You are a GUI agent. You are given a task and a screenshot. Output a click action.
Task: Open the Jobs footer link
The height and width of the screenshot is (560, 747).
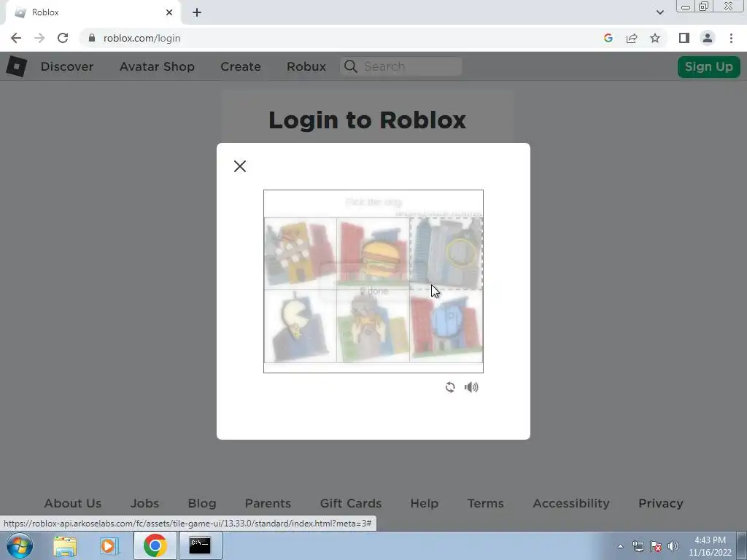coord(145,503)
